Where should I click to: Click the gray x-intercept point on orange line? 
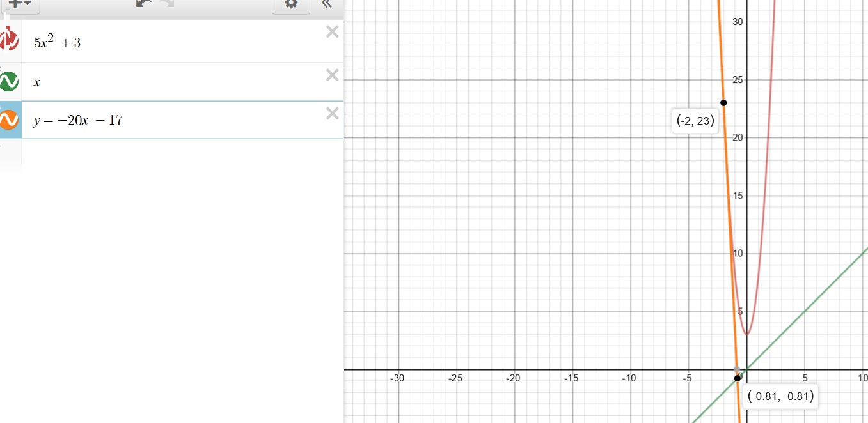tap(737, 369)
